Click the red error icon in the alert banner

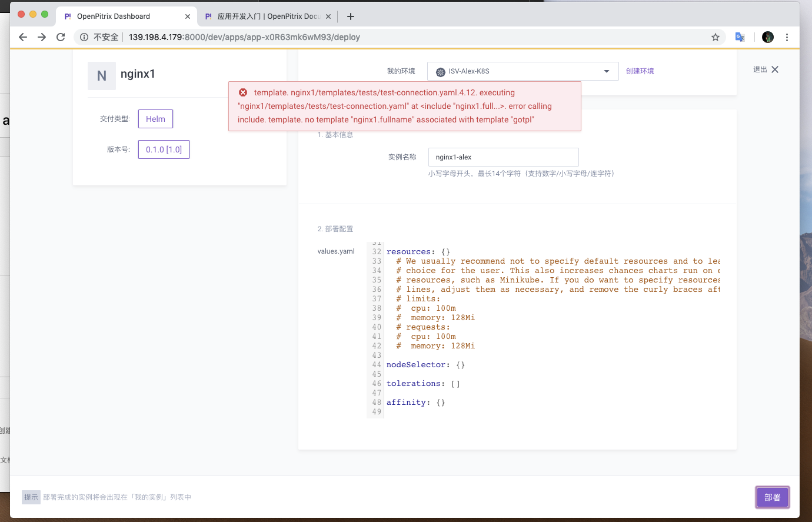click(x=243, y=92)
